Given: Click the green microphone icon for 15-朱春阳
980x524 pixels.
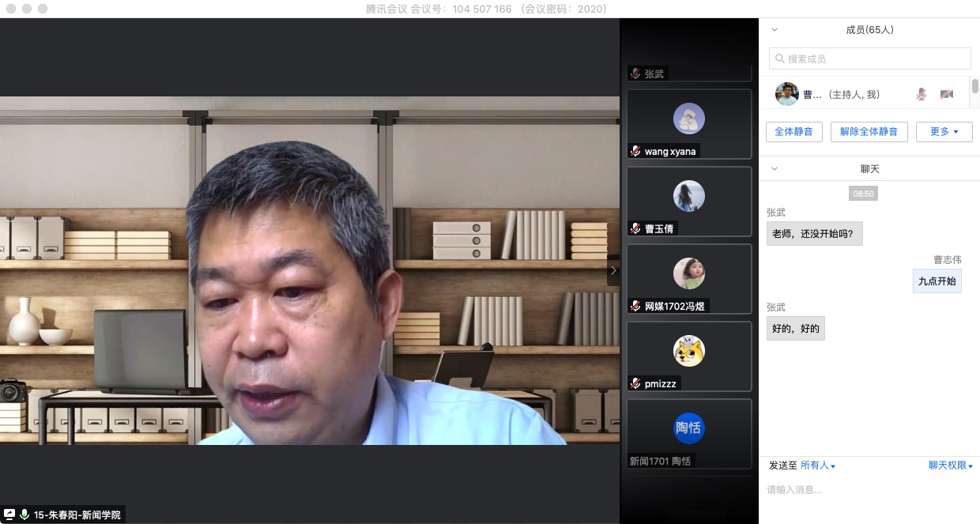Looking at the screenshot, I should point(24,515).
